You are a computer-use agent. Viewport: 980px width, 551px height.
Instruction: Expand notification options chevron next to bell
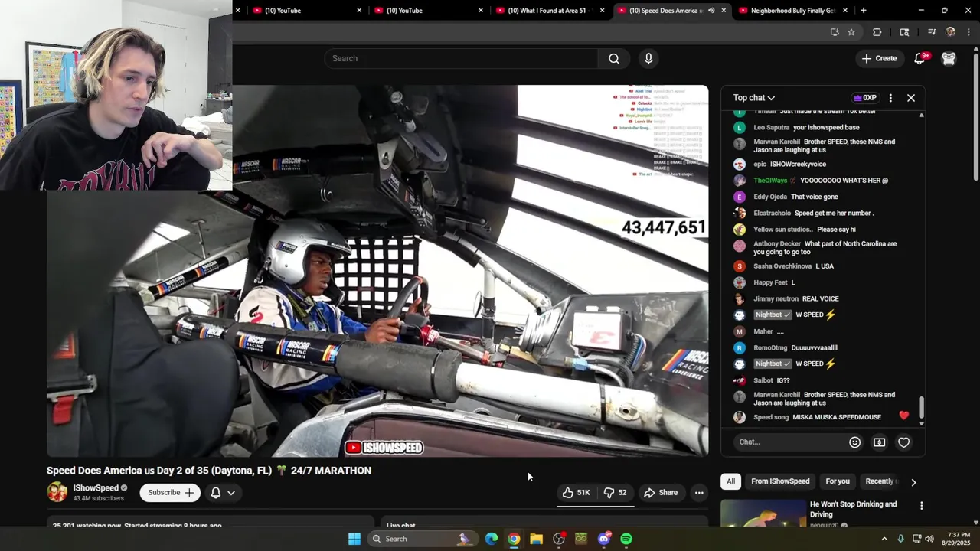point(230,493)
